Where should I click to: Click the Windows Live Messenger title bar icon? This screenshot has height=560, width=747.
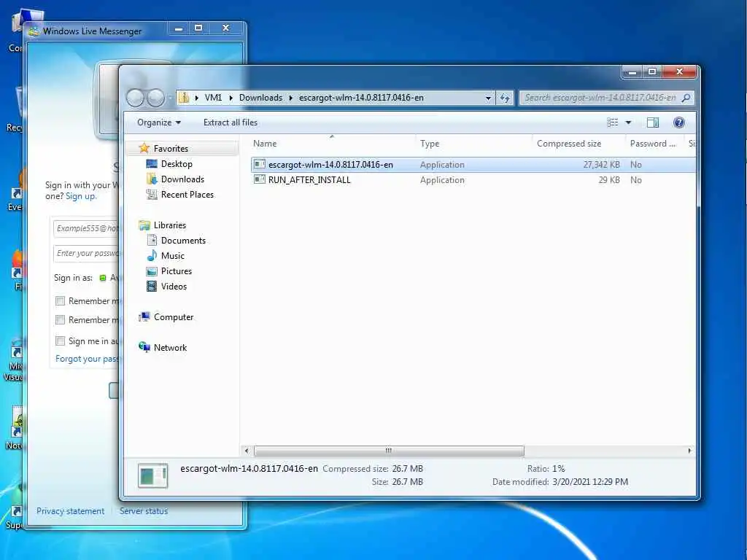(34, 31)
